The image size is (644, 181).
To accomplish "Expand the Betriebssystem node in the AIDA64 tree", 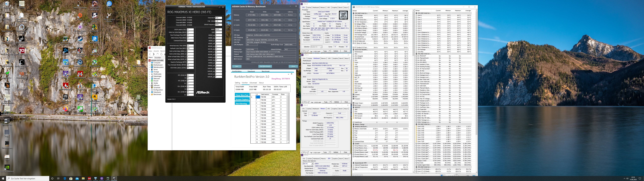I will 150,67.
